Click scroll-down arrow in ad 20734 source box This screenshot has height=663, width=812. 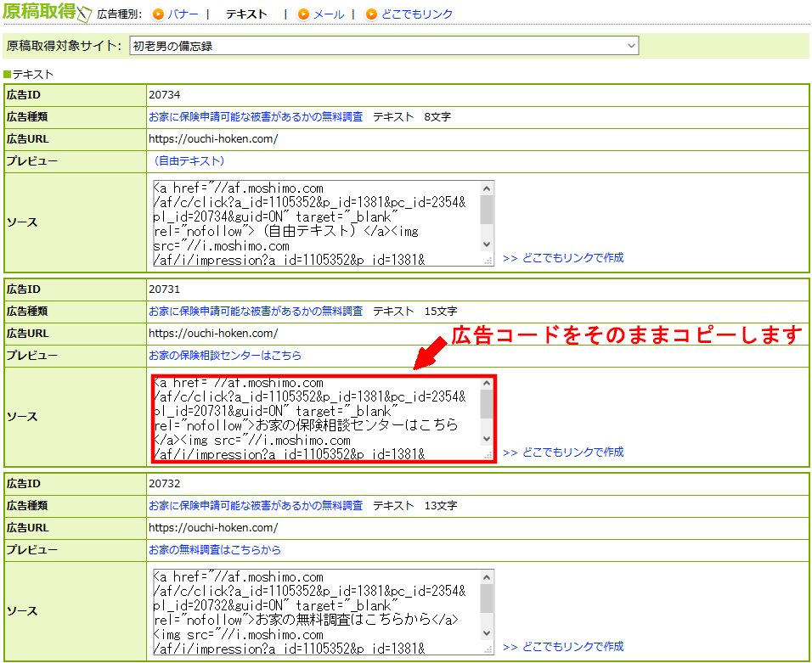point(487,244)
